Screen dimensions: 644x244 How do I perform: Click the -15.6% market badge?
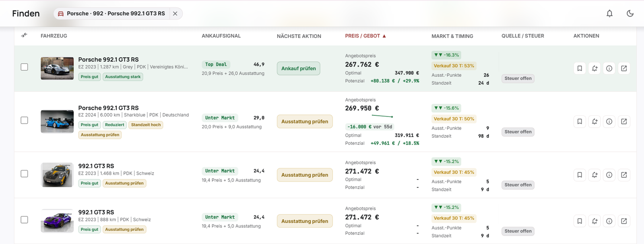point(446,108)
